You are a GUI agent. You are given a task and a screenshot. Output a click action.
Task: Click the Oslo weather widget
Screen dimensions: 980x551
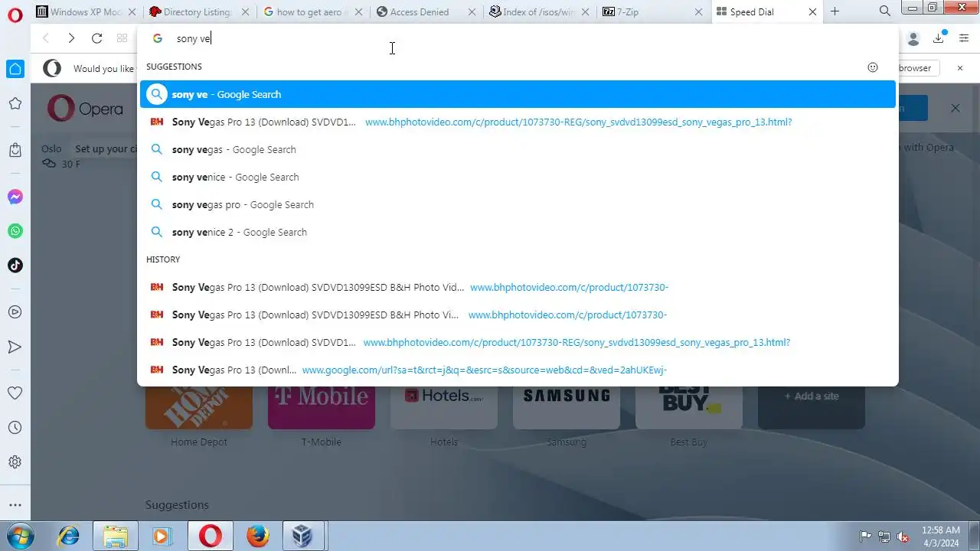click(x=60, y=156)
